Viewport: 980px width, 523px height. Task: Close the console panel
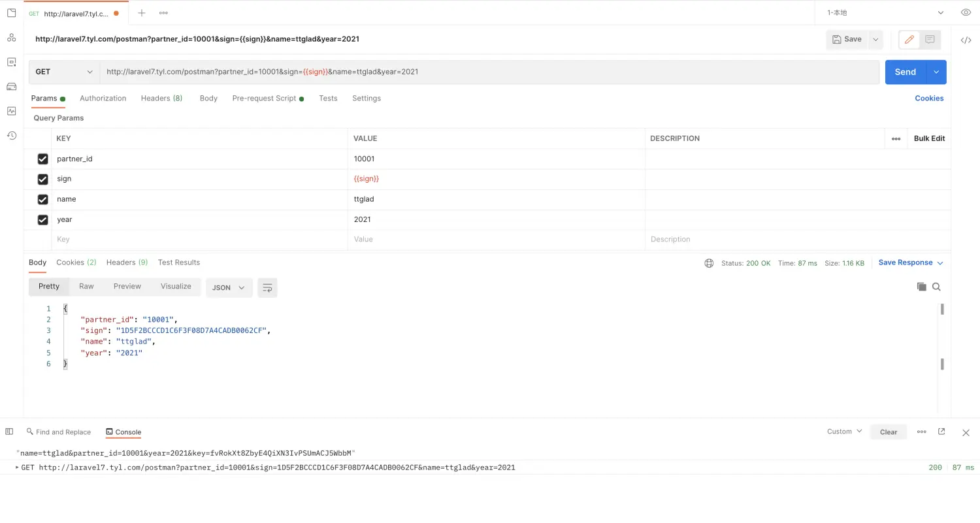[x=966, y=432]
